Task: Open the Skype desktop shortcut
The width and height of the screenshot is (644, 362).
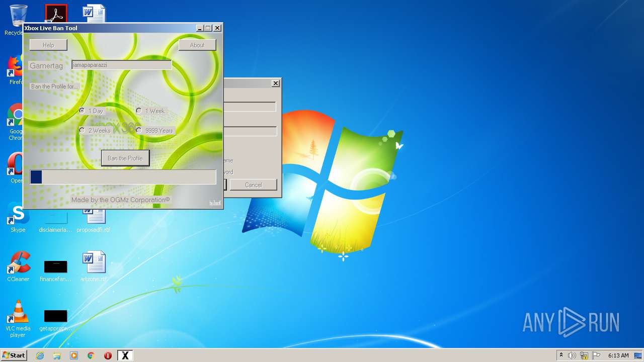Action: [18, 218]
